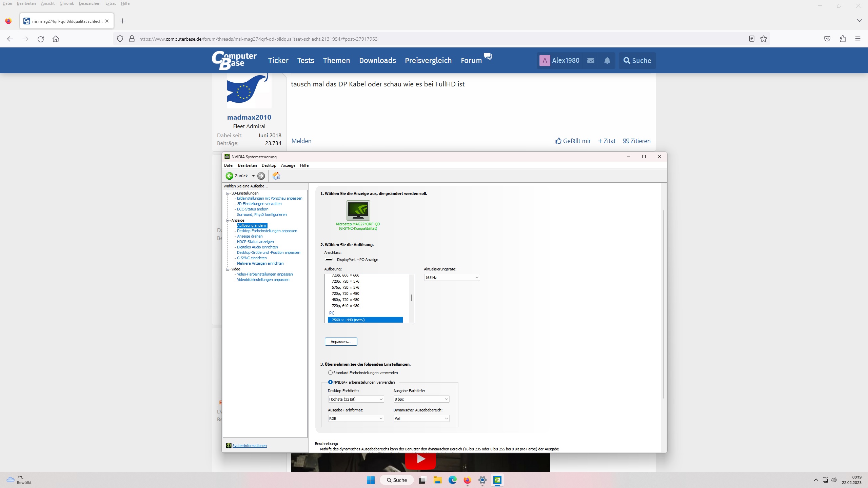Click the green Zurück back arrow icon

pyautogui.click(x=230, y=176)
